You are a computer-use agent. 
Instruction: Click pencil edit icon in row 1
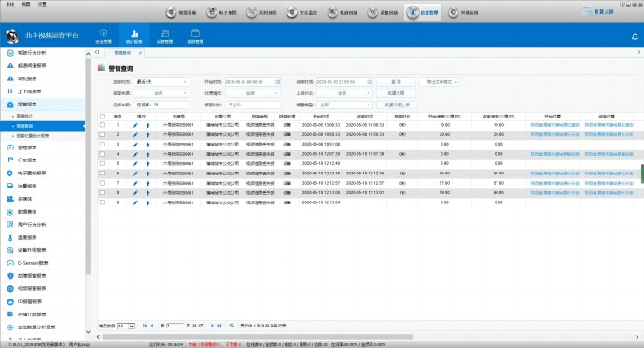coord(135,125)
